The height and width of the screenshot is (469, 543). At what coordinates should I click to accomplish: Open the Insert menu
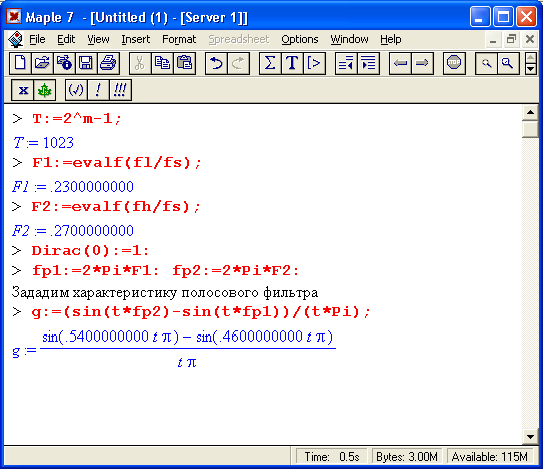pos(135,39)
